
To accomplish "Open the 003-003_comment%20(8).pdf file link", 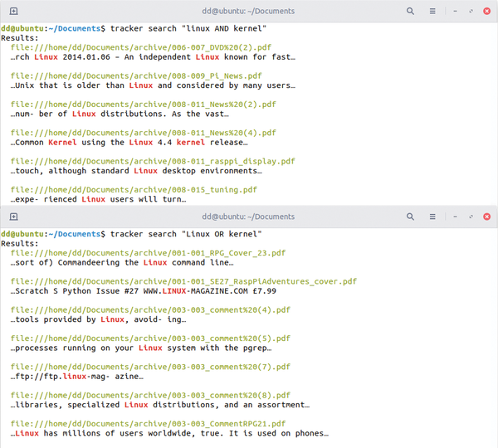I will (x=150, y=395).
